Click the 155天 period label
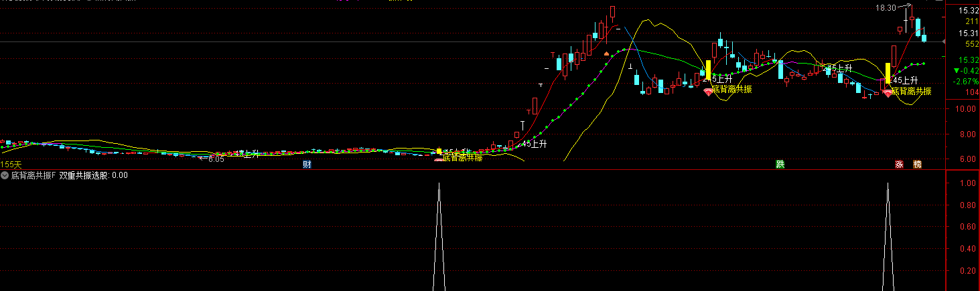This screenshot has height=291, width=980. (x=11, y=165)
